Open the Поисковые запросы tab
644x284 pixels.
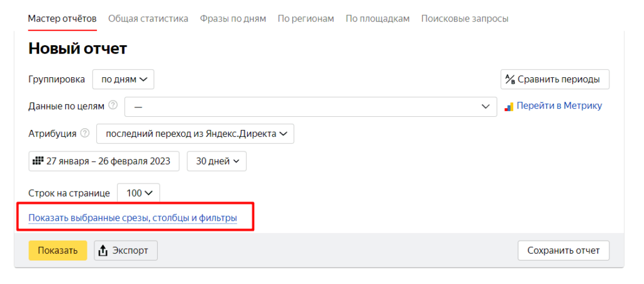point(465,18)
